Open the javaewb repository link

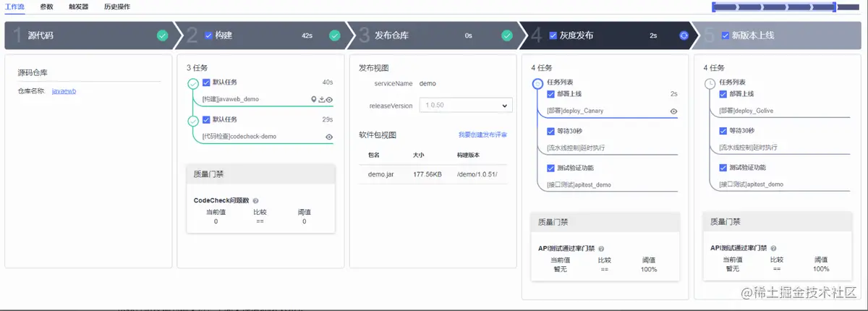click(x=64, y=91)
